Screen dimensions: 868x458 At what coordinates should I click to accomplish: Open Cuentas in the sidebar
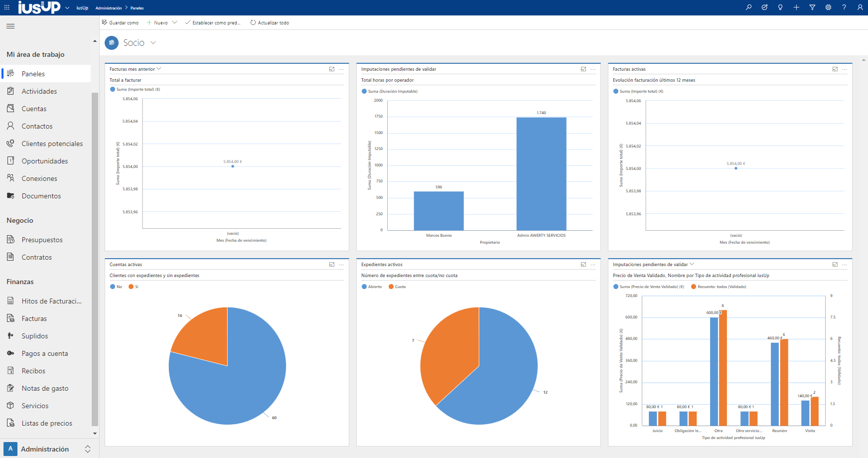pyautogui.click(x=46, y=109)
